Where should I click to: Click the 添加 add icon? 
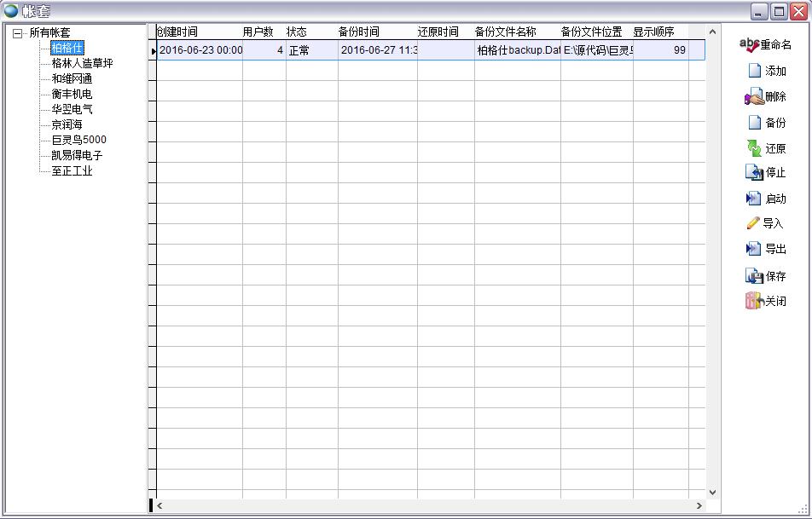[x=754, y=71]
